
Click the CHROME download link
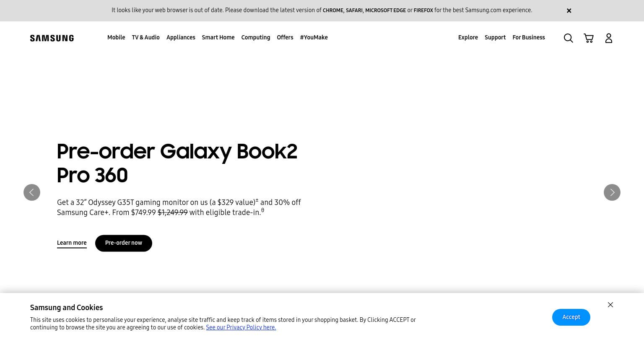[x=333, y=10]
